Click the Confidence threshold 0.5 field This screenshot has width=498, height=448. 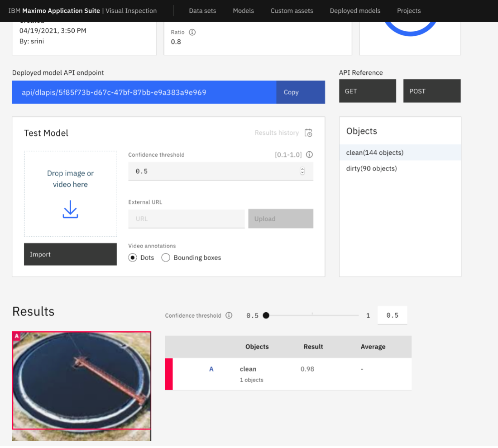tap(221, 171)
